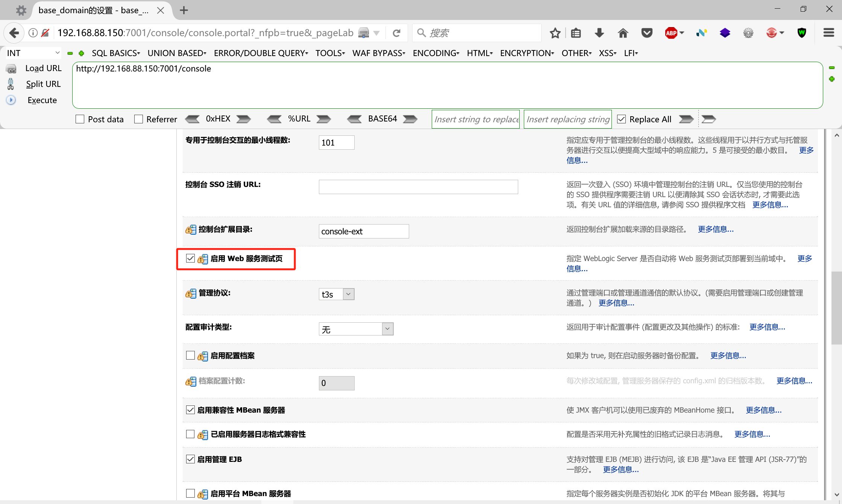Click 更多信息 link for 启用管理 EJB
This screenshot has height=504, width=842.
[x=621, y=469]
